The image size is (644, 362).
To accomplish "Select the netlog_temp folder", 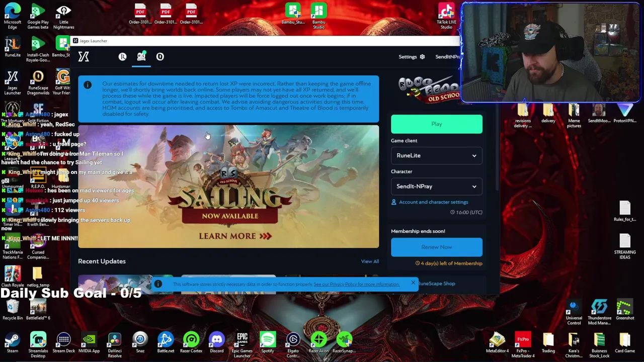I will 38,277.
